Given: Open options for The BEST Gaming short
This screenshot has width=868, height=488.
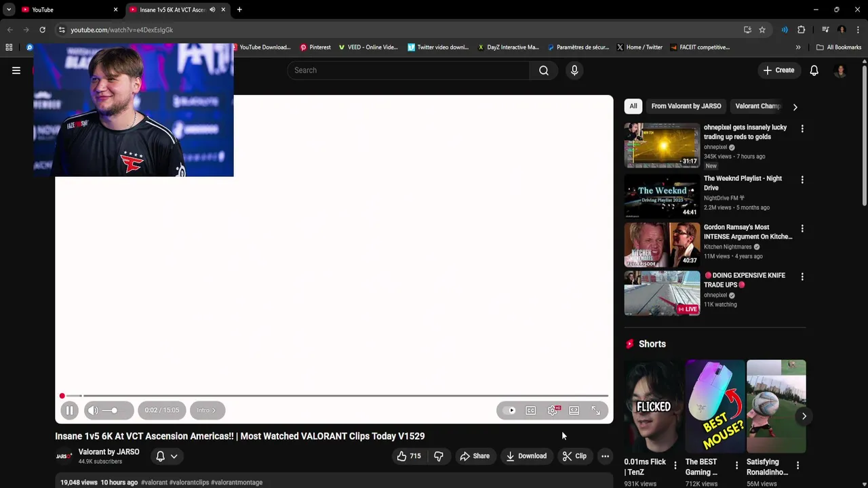Looking at the screenshot, I should coord(736,465).
